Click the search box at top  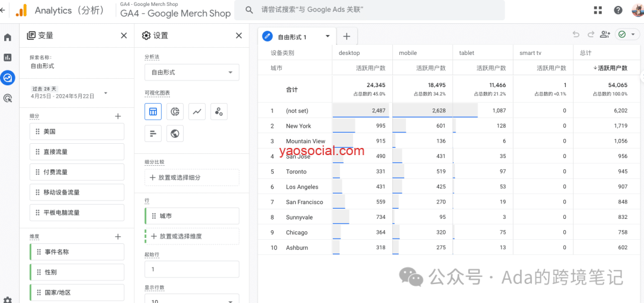(370, 10)
